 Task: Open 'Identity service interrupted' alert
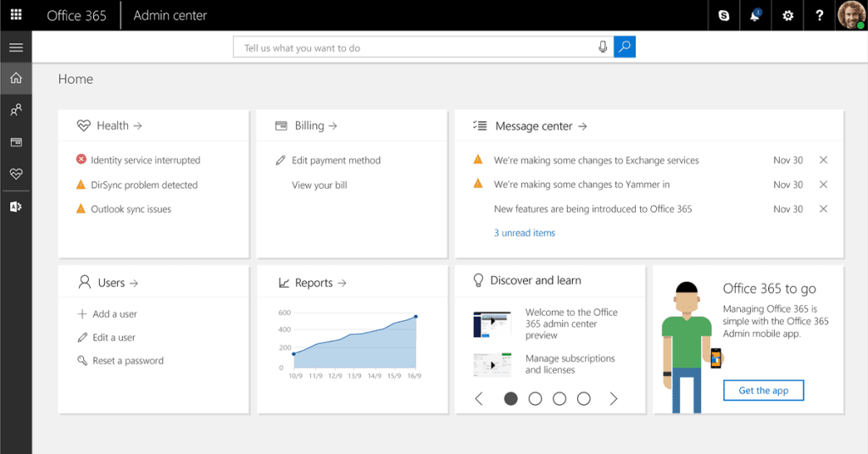click(146, 160)
